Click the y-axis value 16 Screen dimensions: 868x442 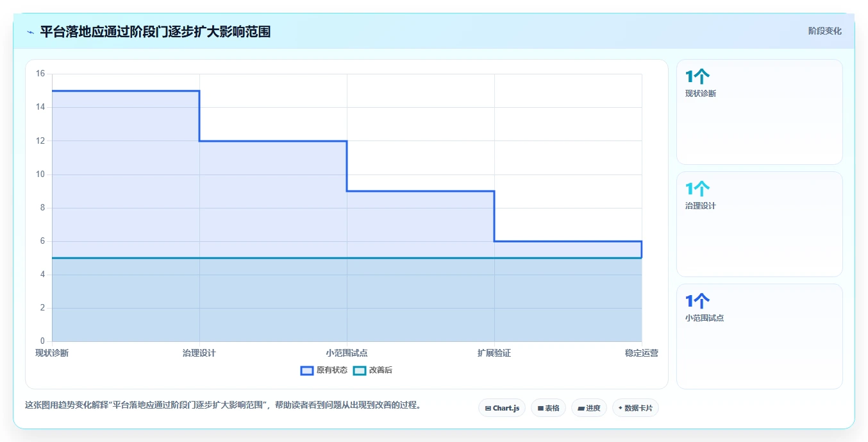coord(40,74)
